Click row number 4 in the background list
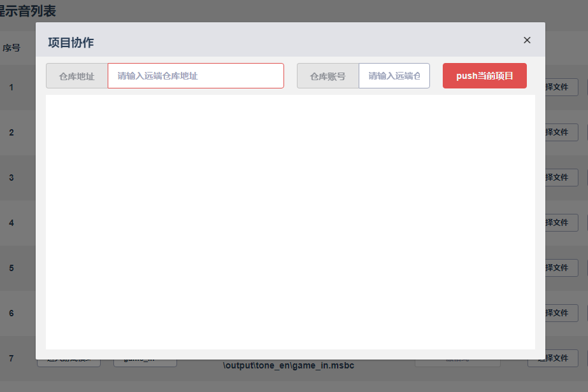The height and width of the screenshot is (392, 588). pos(11,223)
